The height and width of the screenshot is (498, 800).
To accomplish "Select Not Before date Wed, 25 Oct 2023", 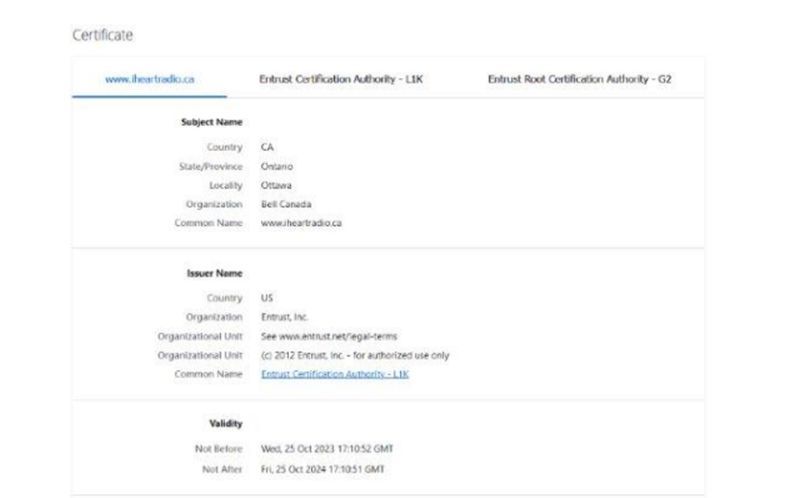I will (327, 449).
